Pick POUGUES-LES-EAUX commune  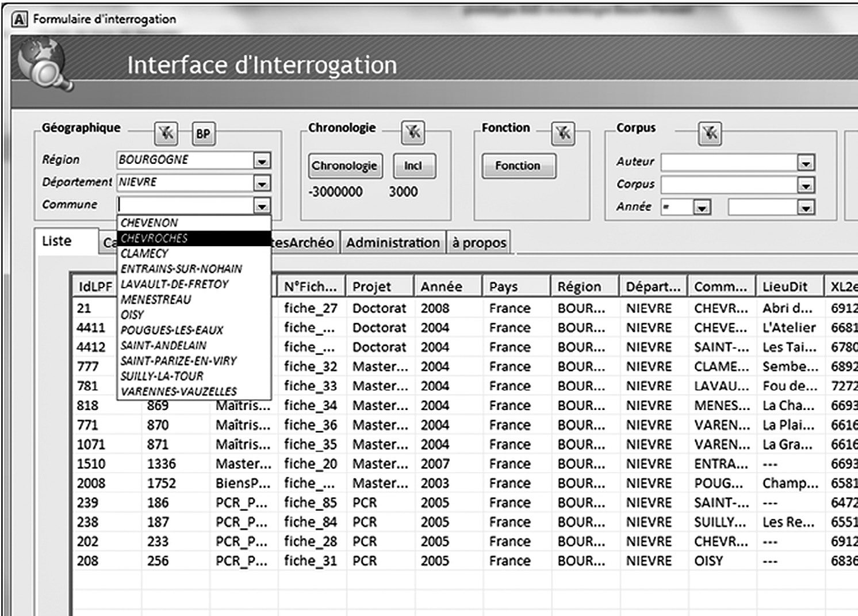point(194,330)
